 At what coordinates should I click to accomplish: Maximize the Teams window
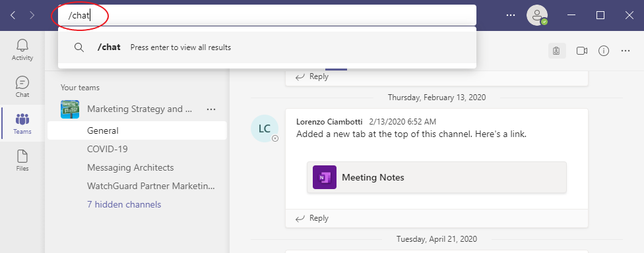pos(600,15)
